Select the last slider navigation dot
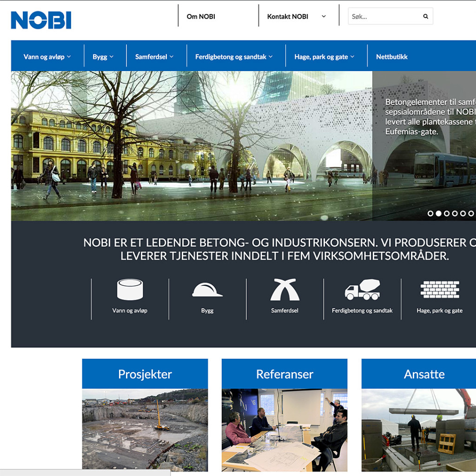 click(x=469, y=214)
